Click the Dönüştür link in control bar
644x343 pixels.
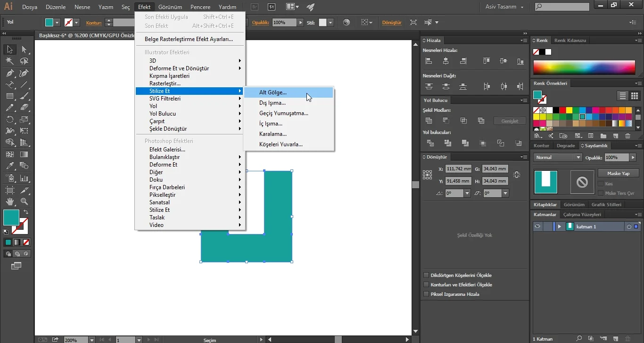pos(391,22)
